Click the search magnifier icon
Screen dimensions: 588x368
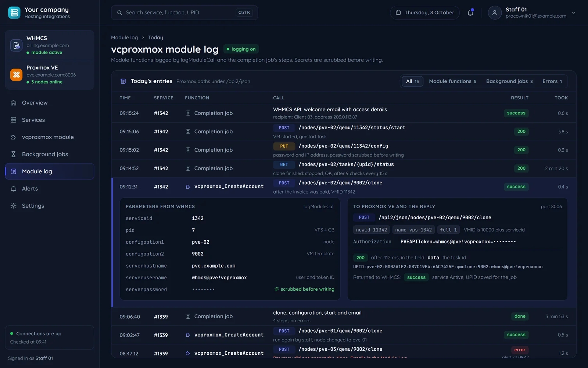[x=119, y=13]
